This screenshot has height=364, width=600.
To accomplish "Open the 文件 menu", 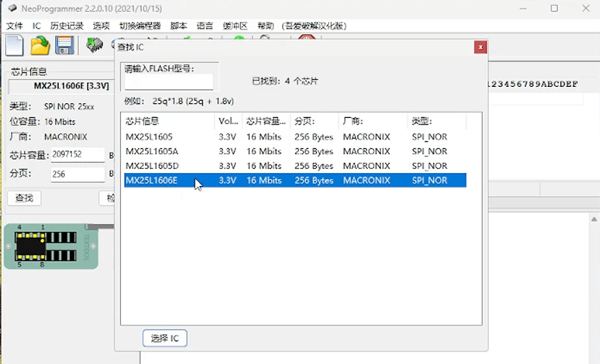I will 15,26.
